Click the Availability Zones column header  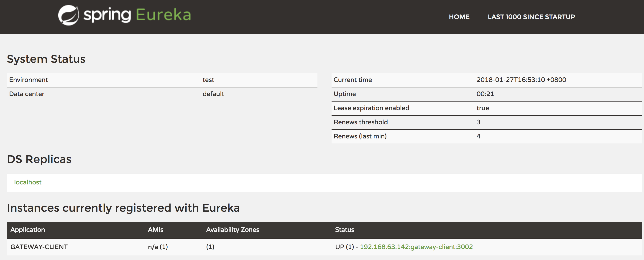(233, 230)
